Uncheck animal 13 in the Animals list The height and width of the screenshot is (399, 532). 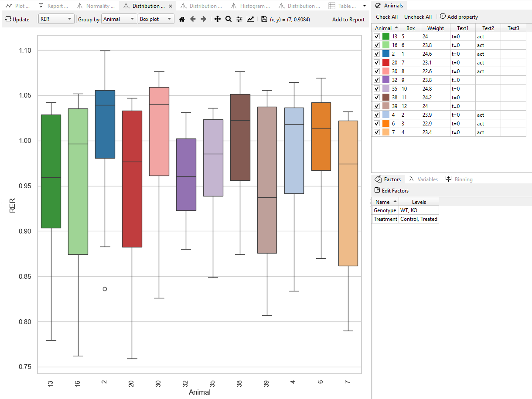[x=377, y=36]
